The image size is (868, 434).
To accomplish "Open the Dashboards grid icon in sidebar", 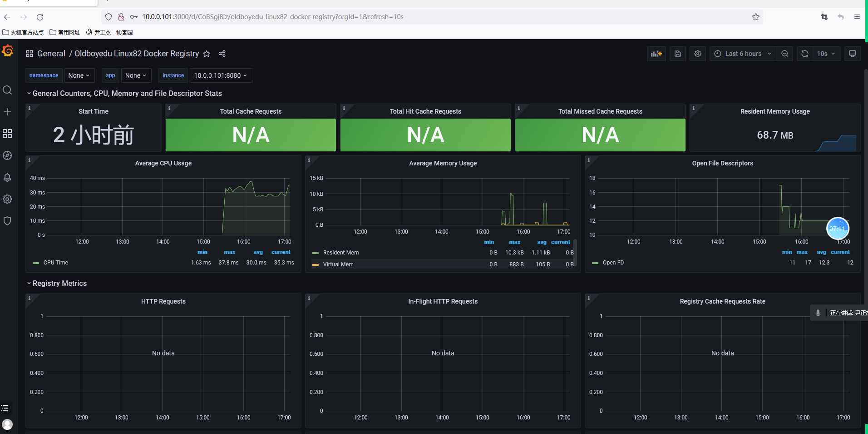I will tap(7, 134).
